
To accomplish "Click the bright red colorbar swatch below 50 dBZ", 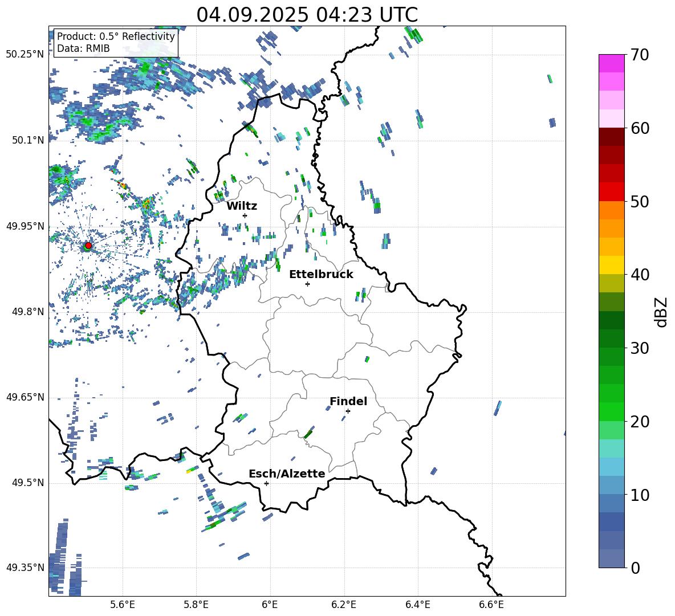I will click(611, 192).
